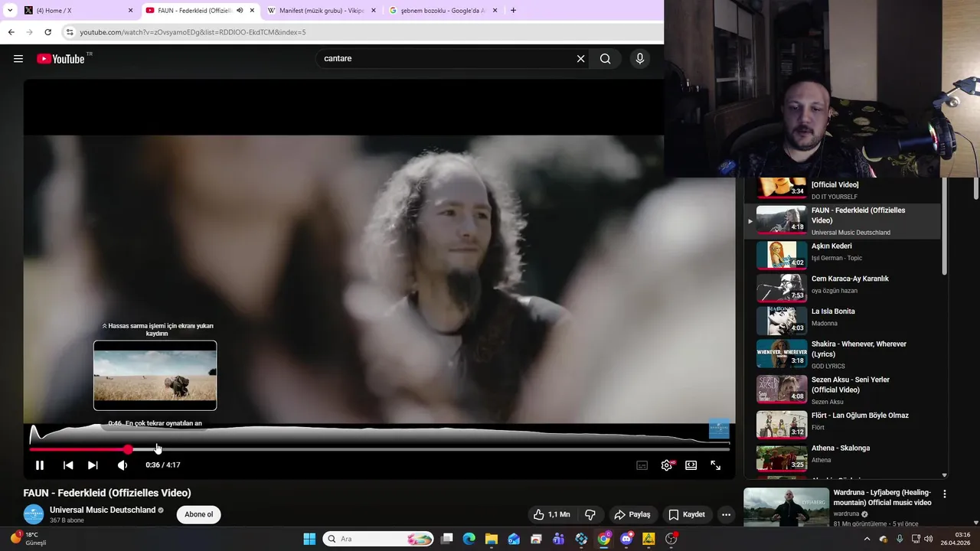980x551 pixels.
Task: Skip to the next video
Action: [x=93, y=465]
